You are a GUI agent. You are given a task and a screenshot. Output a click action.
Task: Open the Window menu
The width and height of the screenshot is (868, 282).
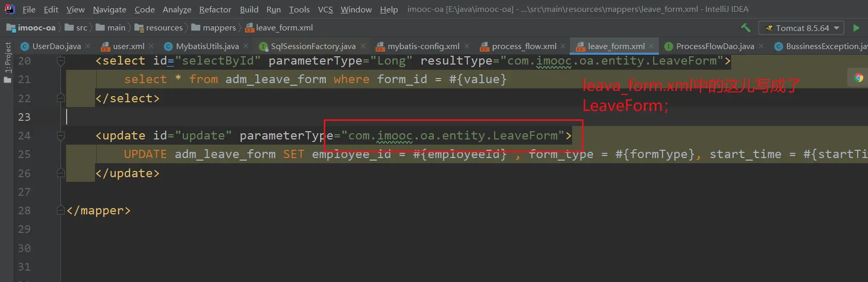pyautogui.click(x=356, y=9)
